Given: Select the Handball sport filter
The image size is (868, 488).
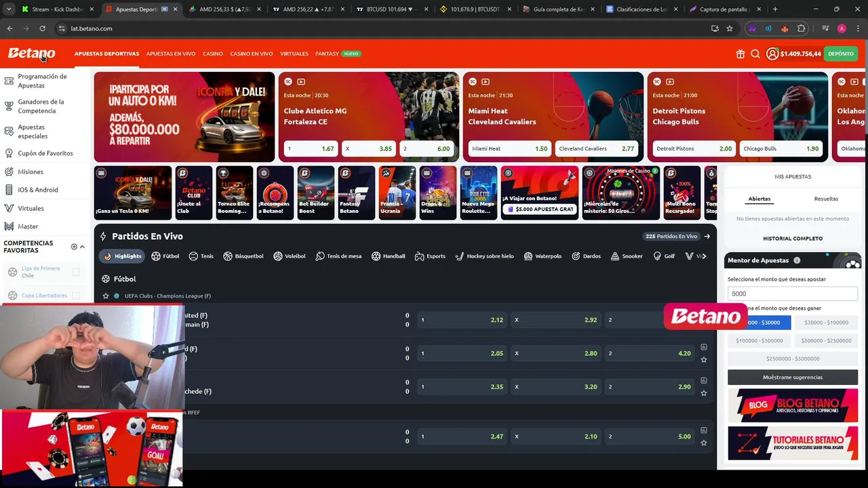Looking at the screenshot, I should pyautogui.click(x=388, y=256).
